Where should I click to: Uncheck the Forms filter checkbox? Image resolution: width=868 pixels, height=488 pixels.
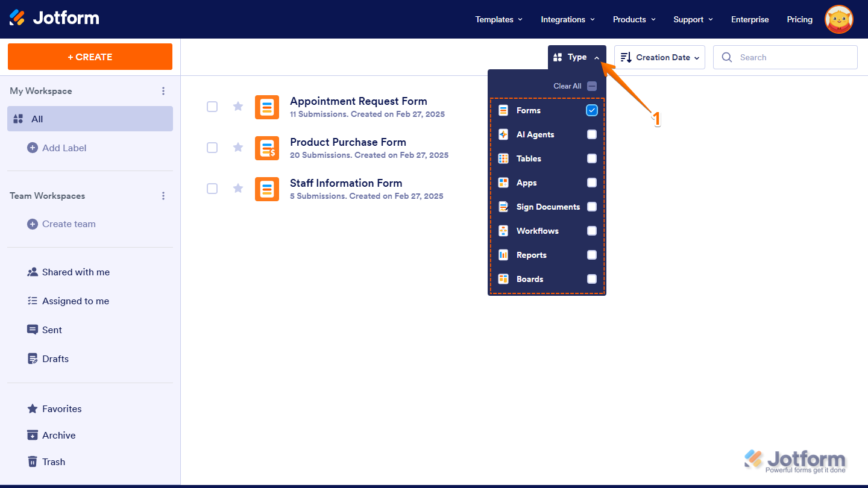pyautogui.click(x=591, y=110)
